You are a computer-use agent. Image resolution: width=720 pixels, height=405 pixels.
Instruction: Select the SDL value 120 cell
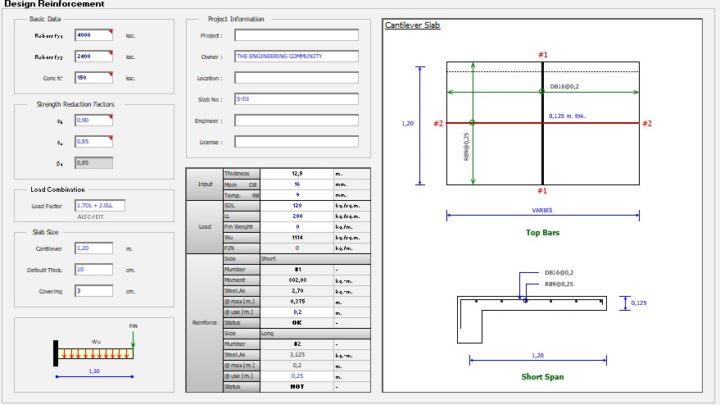click(x=297, y=206)
